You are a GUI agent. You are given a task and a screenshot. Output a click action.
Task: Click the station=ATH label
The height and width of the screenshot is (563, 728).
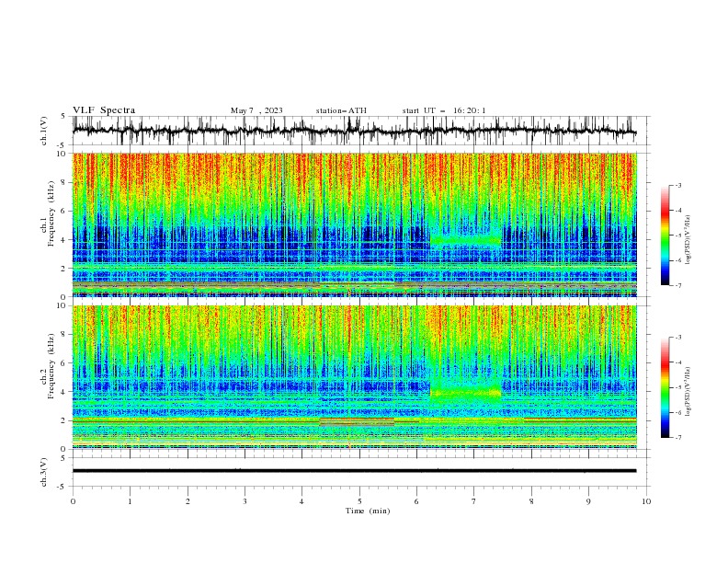[341, 110]
